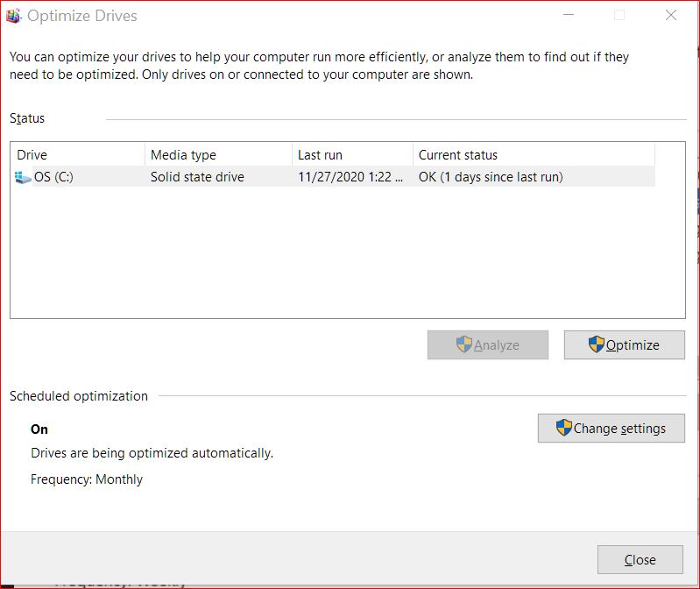Select the OS (C:) drive row
Image resolution: width=700 pixels, height=589 pixels.
click(x=333, y=177)
